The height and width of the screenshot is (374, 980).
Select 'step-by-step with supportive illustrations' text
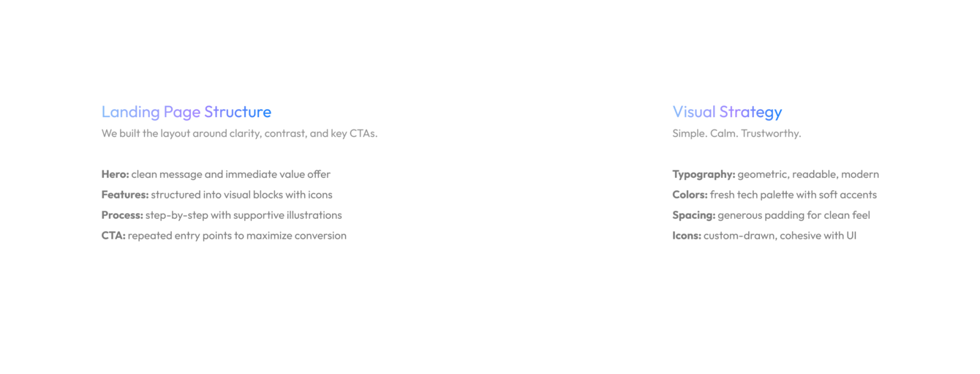[x=244, y=215]
